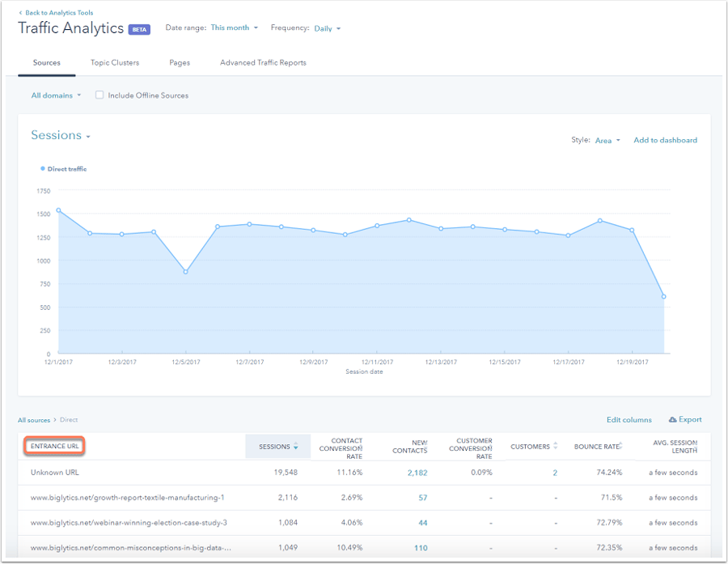Click the New Contacts sort icon

(x=425, y=447)
